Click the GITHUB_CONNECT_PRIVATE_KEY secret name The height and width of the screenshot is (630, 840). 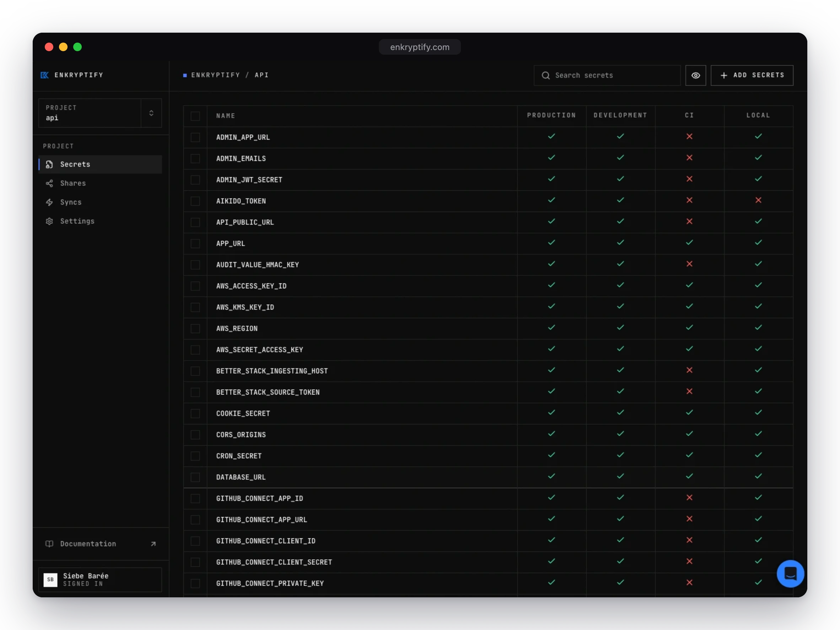pyautogui.click(x=270, y=584)
